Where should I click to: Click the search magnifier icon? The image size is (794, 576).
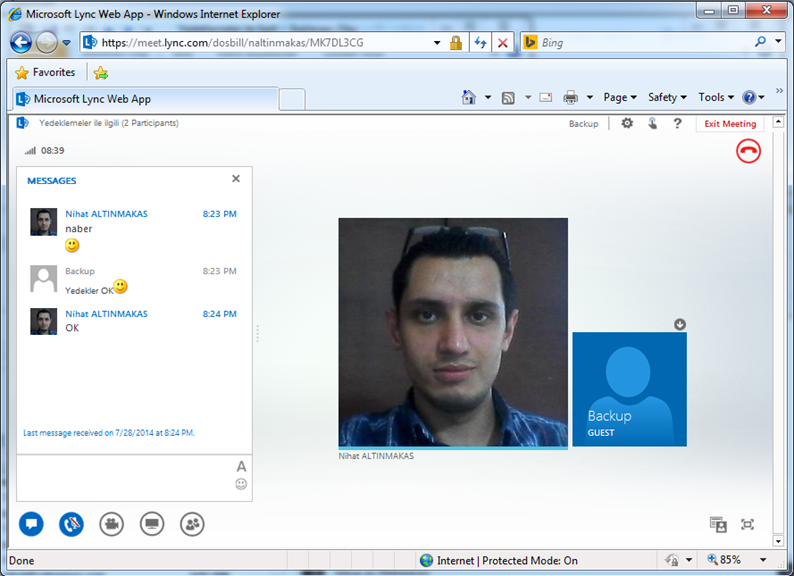coord(760,42)
